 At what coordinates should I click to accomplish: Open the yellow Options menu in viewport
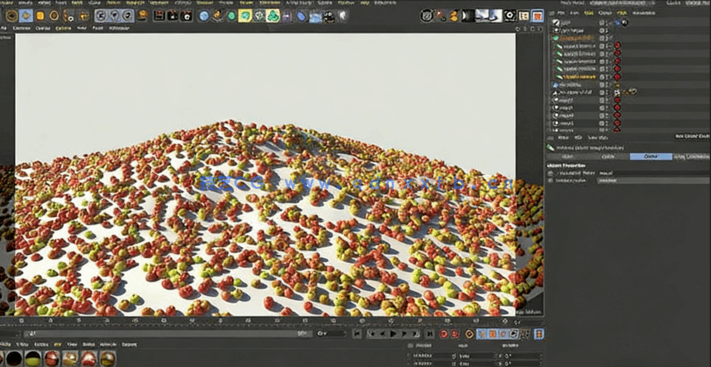63,28
